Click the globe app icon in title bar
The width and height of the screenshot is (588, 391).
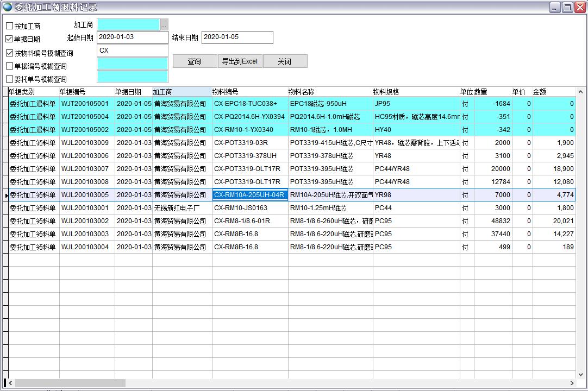coord(7,7)
